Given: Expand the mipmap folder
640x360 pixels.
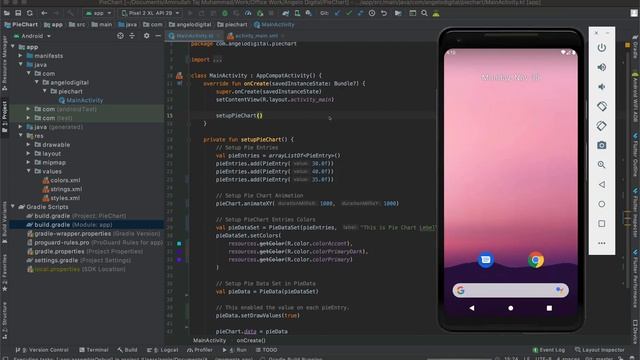Looking at the screenshot, I should point(29,162).
